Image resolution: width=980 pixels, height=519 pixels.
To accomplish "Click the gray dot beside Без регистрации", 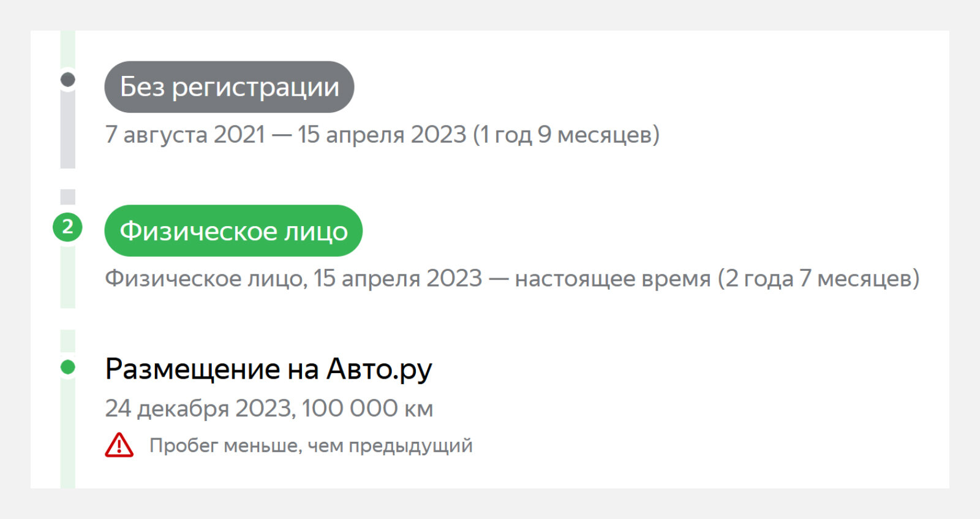I will [68, 80].
